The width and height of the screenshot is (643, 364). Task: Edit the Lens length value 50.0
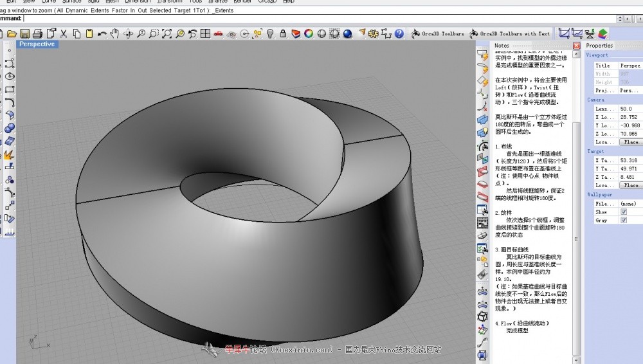[x=631, y=109]
